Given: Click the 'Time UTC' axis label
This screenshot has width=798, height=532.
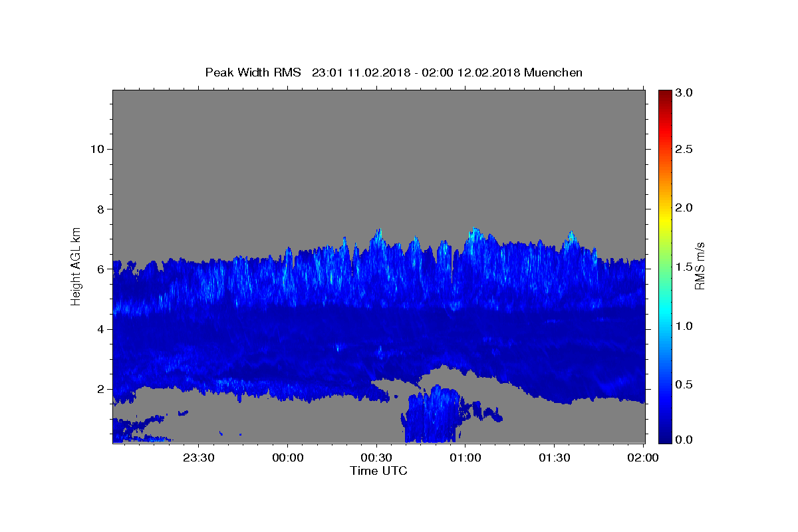Looking at the screenshot, I should click(378, 471).
